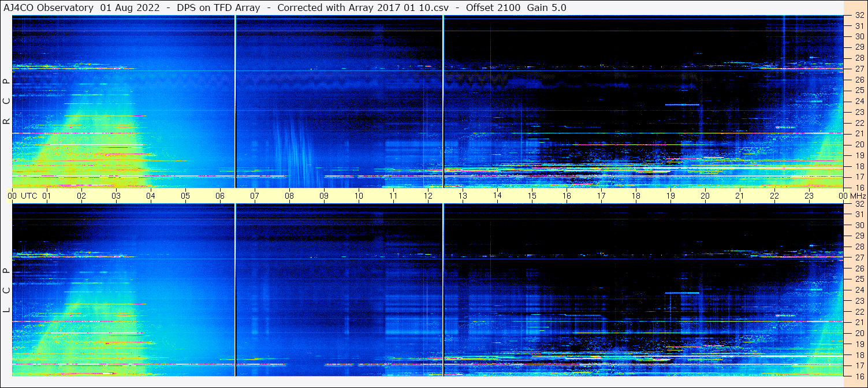868x388 pixels.
Task: Click the MHz unit label on the time axis
Action: click(x=858, y=196)
